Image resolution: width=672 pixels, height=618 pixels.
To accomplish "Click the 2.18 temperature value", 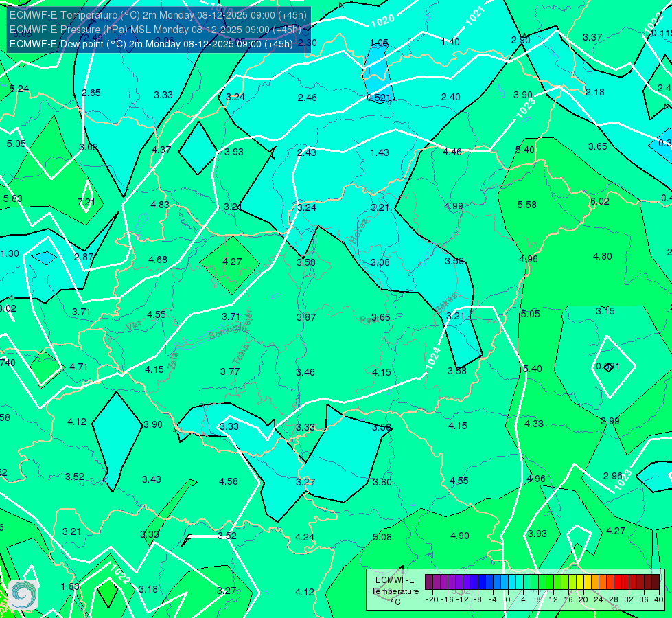I will point(595,92).
